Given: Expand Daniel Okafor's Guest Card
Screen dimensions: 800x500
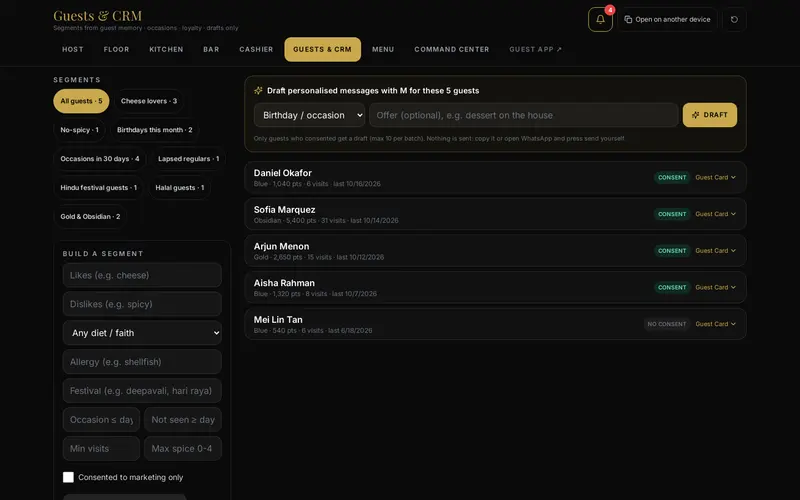Looking at the screenshot, I should coord(715,178).
